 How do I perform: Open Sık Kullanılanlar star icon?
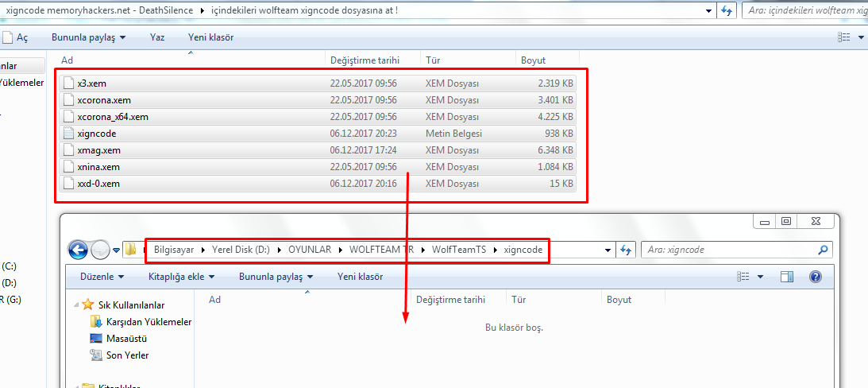click(87, 305)
